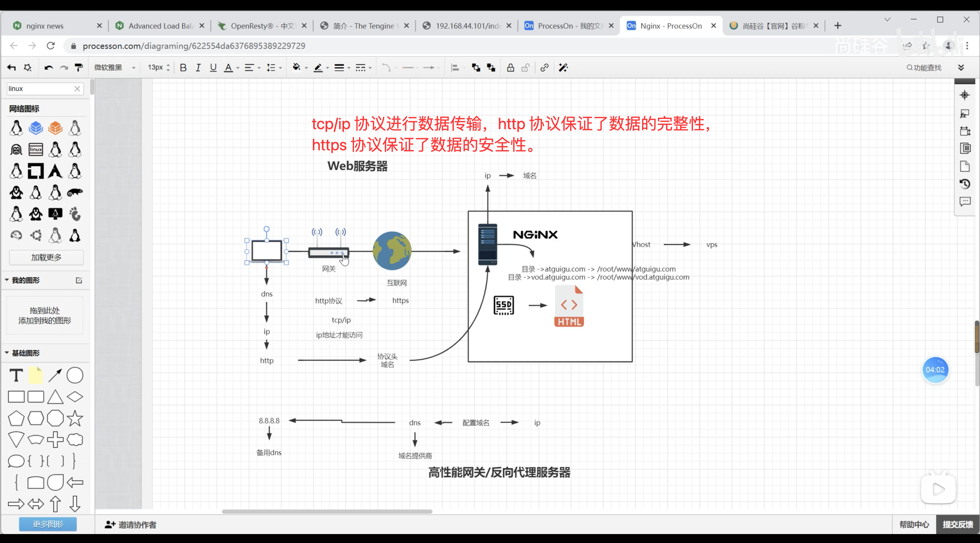980x543 pixels.
Task: Click the 更多图形 button
Action: pyautogui.click(x=48, y=524)
